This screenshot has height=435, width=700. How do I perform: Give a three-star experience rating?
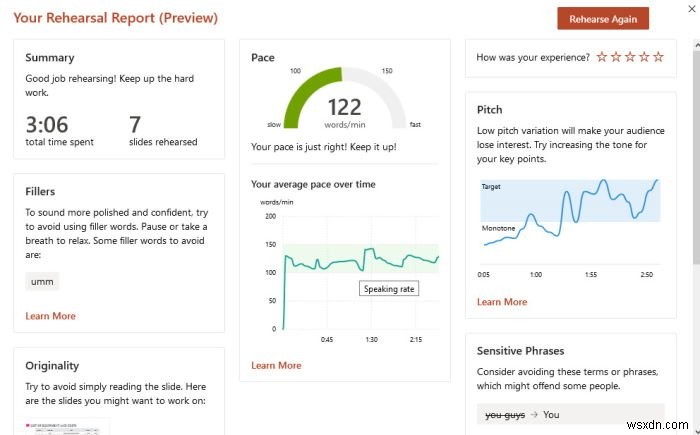[x=629, y=57]
